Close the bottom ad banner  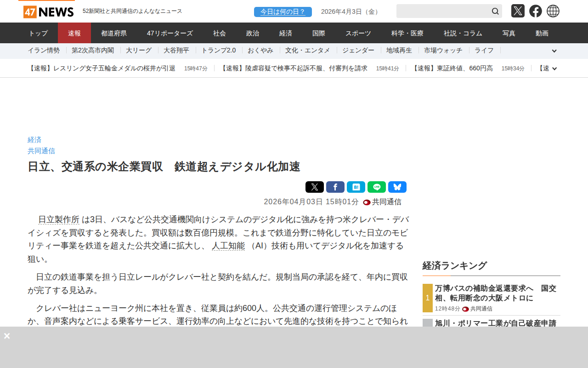[x=7, y=336]
